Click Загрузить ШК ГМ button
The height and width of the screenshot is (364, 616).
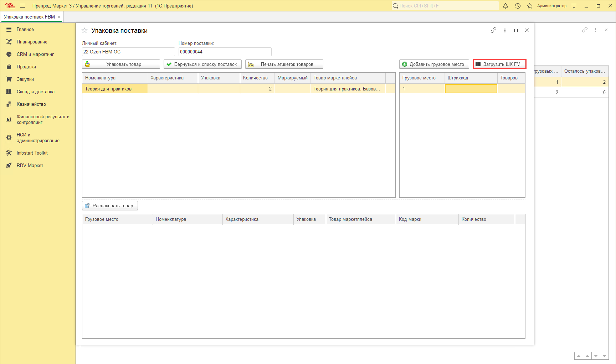pos(499,64)
